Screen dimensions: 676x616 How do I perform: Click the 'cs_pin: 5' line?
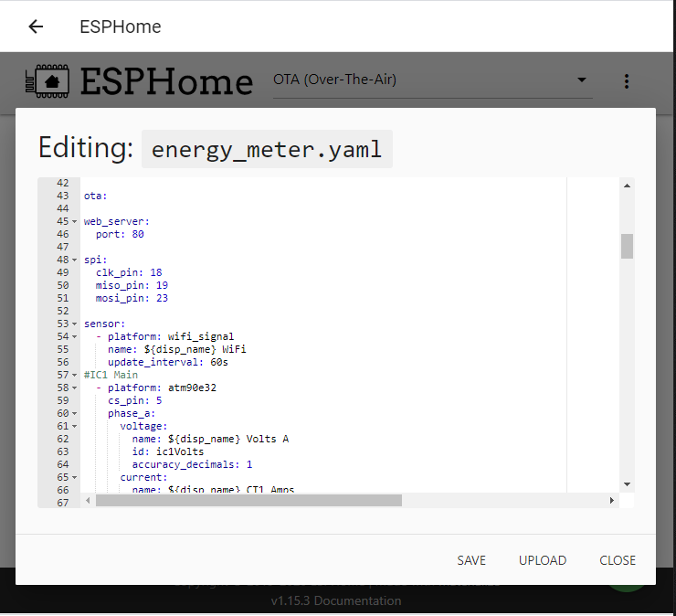(x=135, y=400)
